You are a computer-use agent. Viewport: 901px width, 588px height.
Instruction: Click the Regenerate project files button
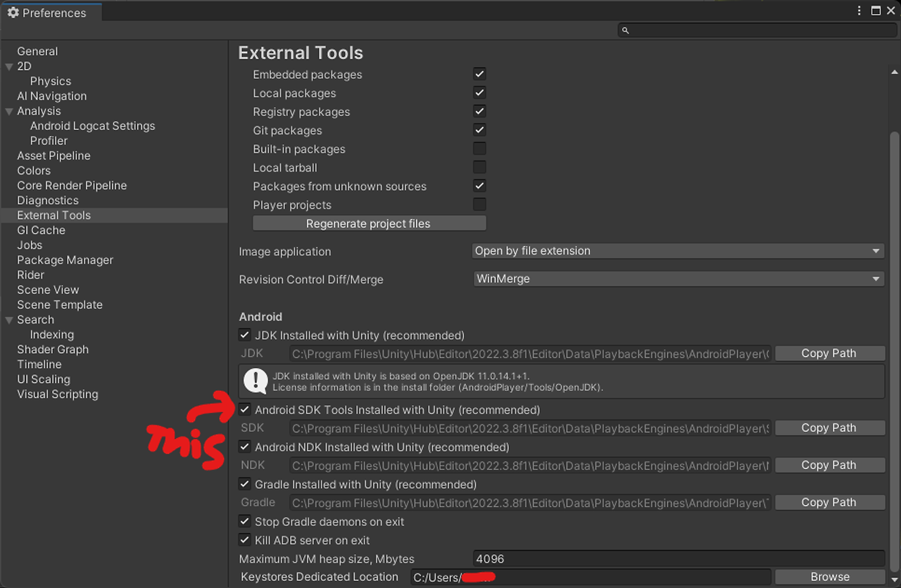[369, 223]
